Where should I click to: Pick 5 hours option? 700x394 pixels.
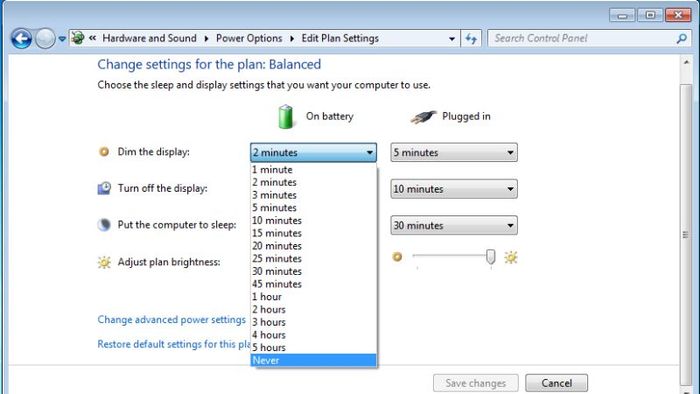pyautogui.click(x=313, y=348)
